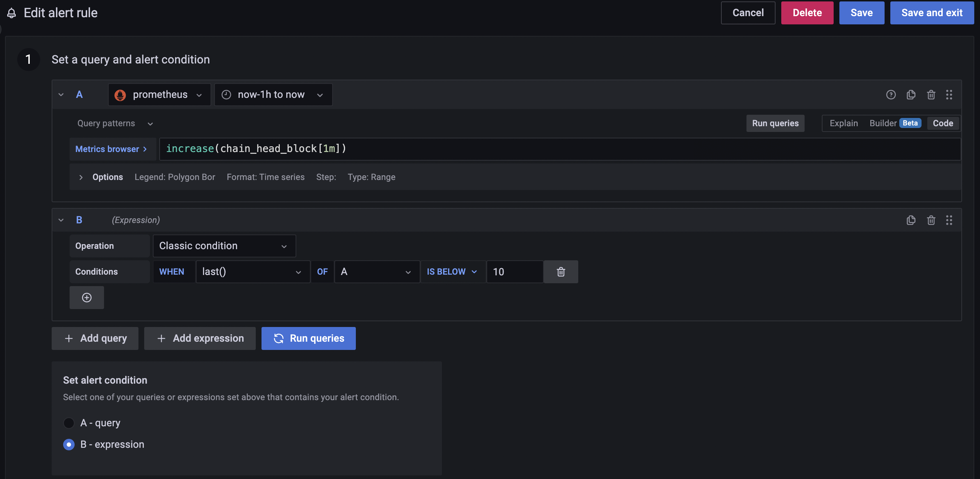Add another condition with the plus icon

87,297
